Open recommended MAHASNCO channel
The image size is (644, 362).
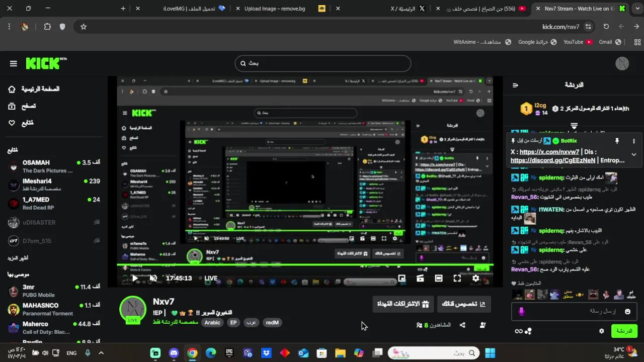pyautogui.click(x=54, y=309)
